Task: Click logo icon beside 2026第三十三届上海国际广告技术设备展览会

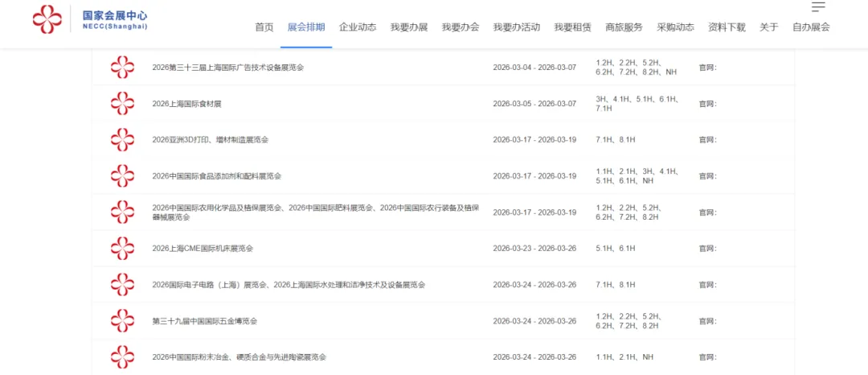Action: click(x=122, y=68)
